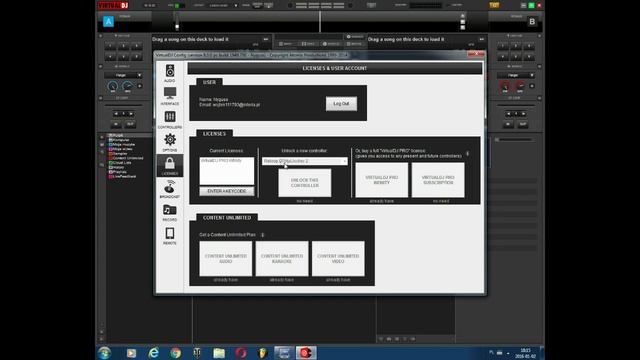Click right deck effect plus button
Screen dimensions: 640x360
[x=532, y=86]
